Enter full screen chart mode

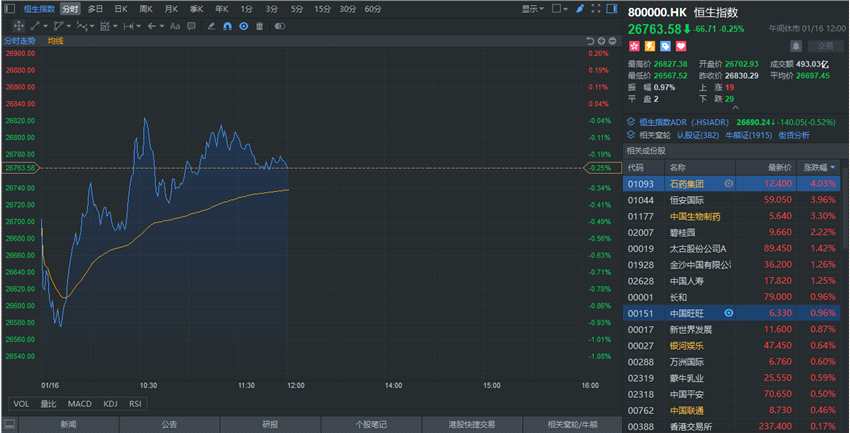[596, 9]
